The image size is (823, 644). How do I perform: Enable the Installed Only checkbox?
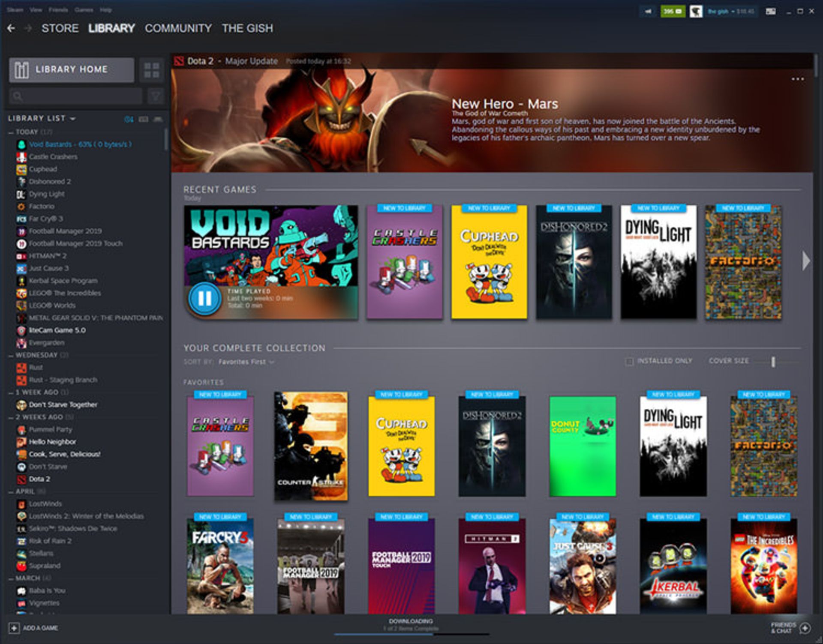pos(628,361)
